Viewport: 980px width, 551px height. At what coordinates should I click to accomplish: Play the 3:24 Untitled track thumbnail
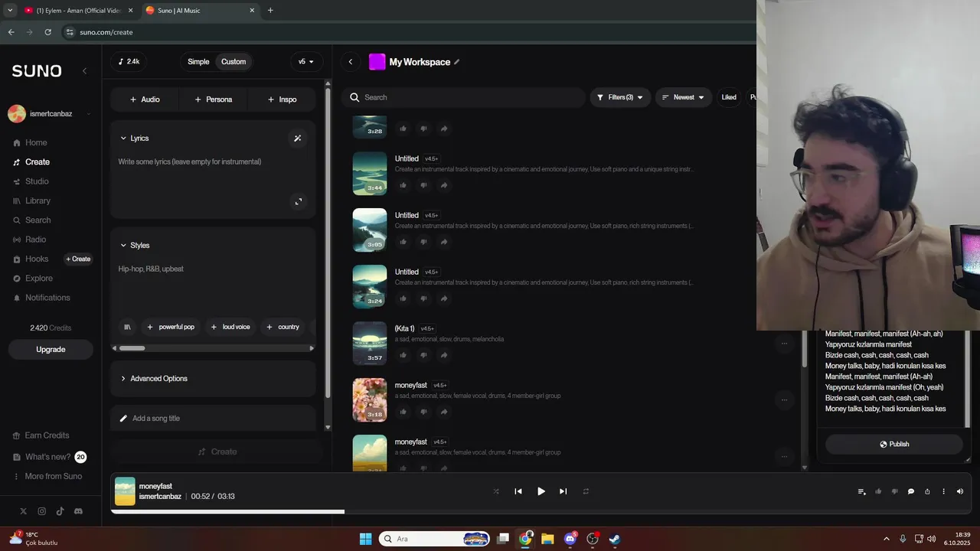click(370, 286)
